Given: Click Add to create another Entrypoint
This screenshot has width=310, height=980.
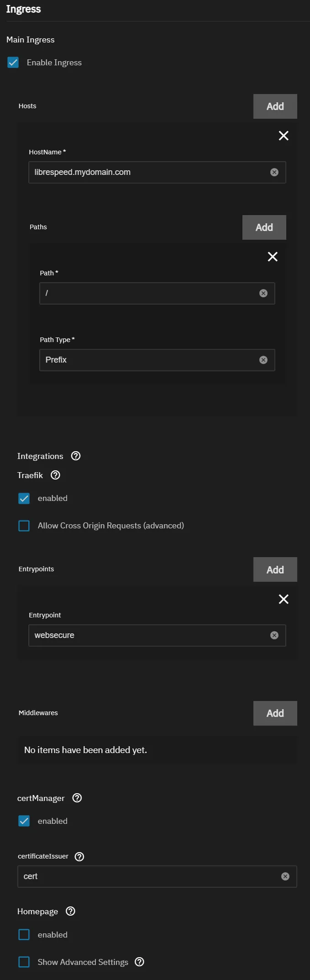Looking at the screenshot, I should [275, 569].
